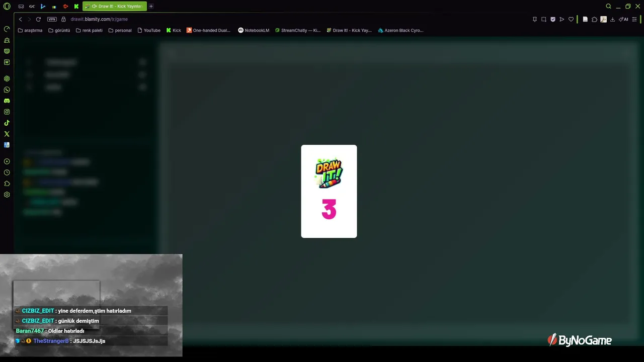
Task: Open the ad blocker shield icon
Action: pyautogui.click(x=553, y=19)
